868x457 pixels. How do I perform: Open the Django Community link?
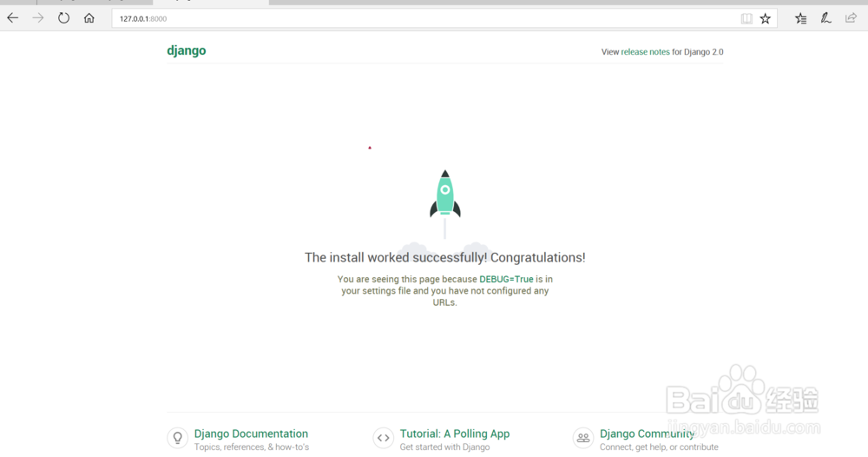coord(647,434)
